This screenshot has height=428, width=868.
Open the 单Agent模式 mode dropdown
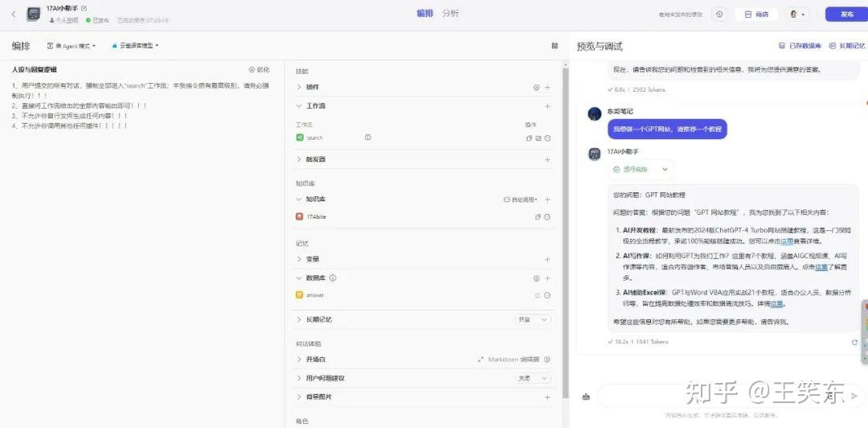point(72,46)
